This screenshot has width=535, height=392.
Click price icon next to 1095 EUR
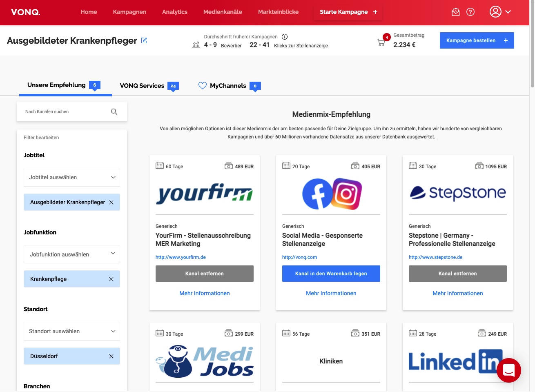coord(479,166)
